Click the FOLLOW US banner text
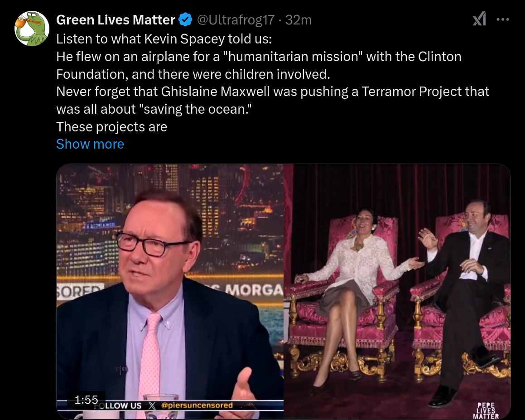Screen dimensions: 525x420 117,406
